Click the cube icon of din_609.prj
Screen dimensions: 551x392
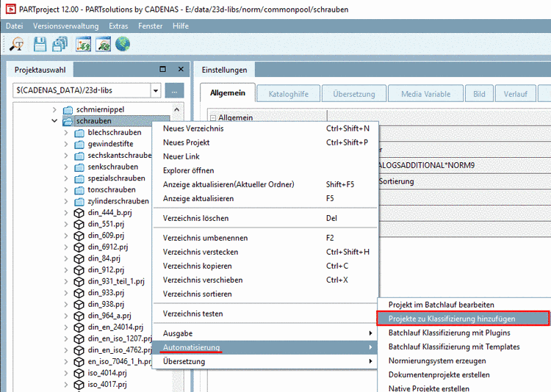(x=79, y=236)
